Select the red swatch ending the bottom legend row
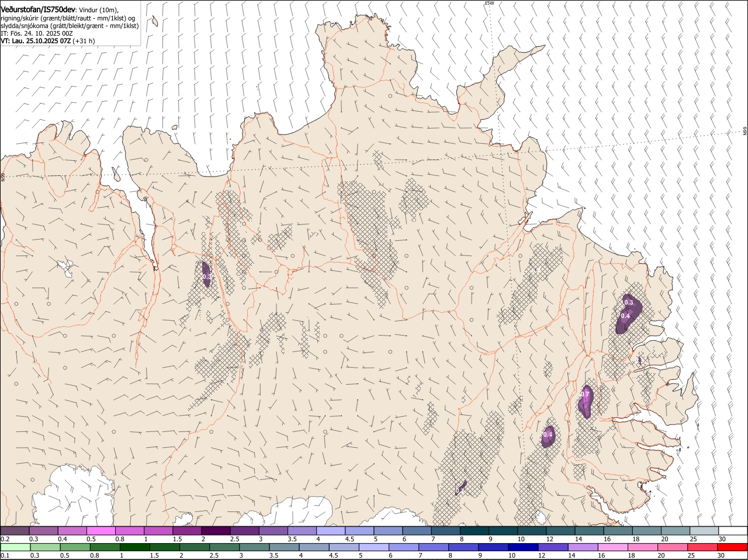The height and width of the screenshot is (560, 748). point(733,548)
